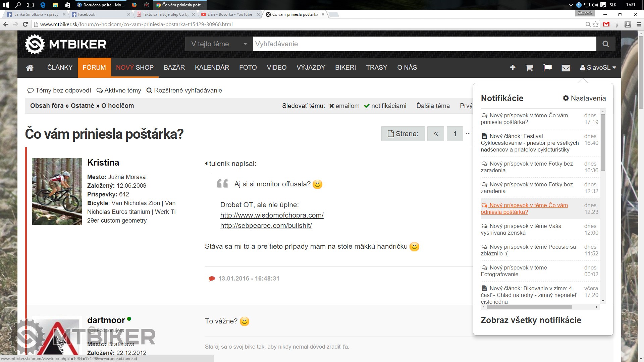Click the magnifier search button

pyautogui.click(x=605, y=44)
